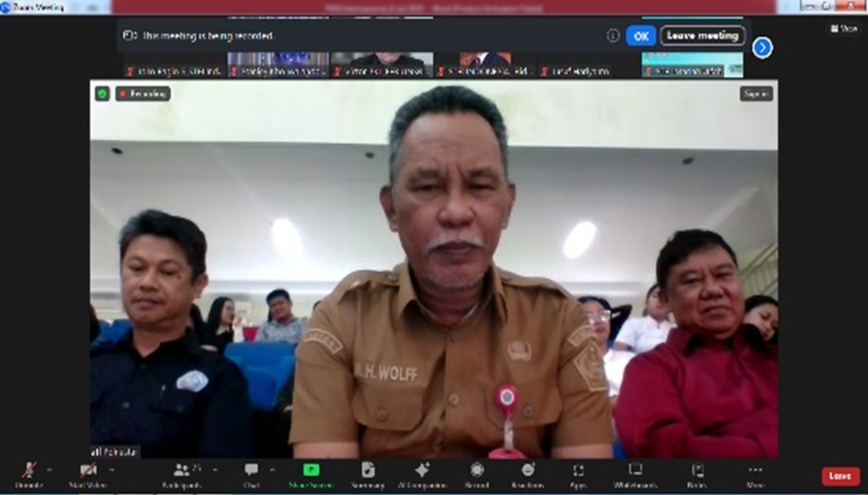868x495 pixels.
Task: Click OK on the recording notice
Action: pyautogui.click(x=641, y=35)
